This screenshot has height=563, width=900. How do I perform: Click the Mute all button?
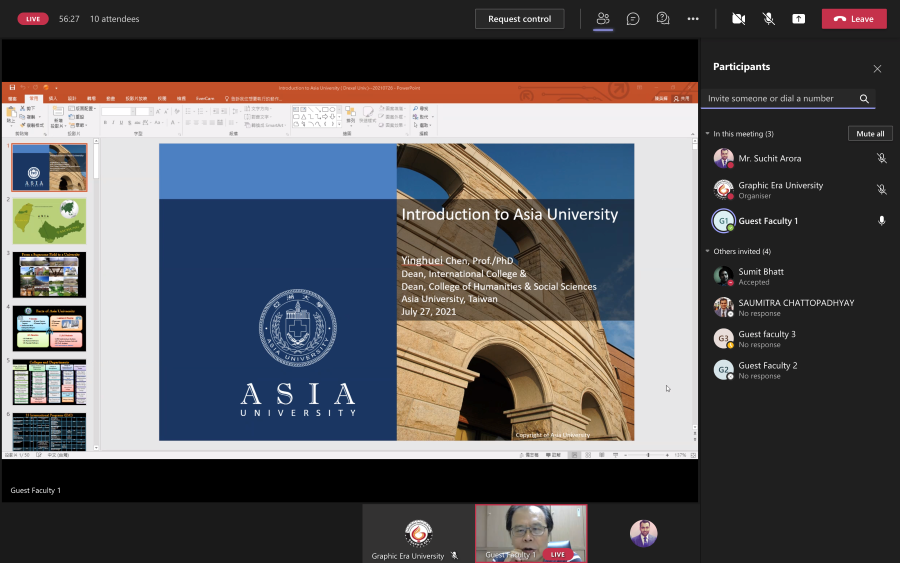click(870, 134)
